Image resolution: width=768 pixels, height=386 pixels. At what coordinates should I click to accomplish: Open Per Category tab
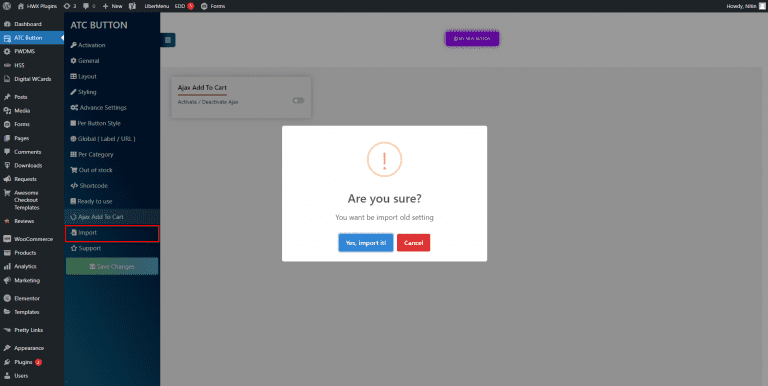112,155
